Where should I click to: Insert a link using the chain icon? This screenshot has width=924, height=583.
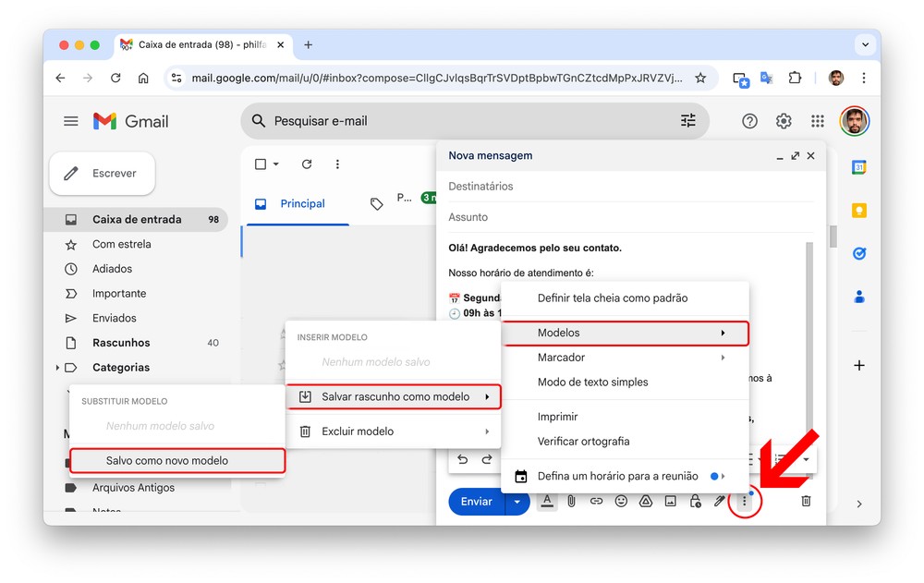[596, 501]
